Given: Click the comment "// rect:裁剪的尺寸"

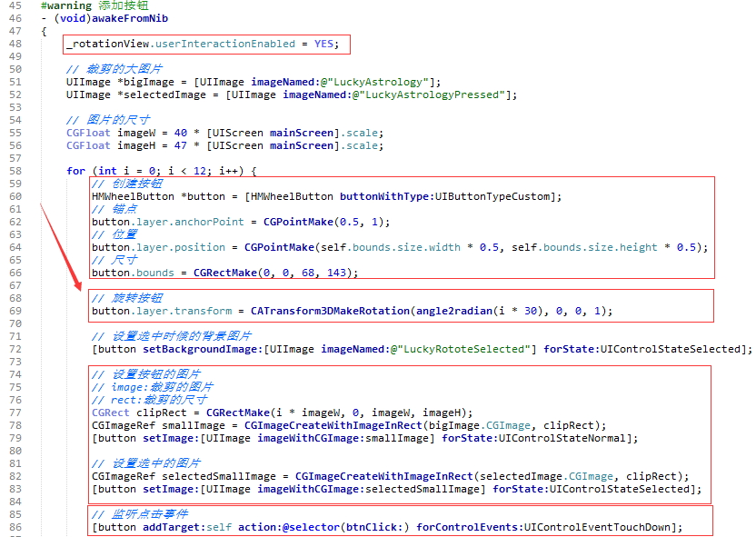Looking at the screenshot, I should pyautogui.click(x=149, y=400).
